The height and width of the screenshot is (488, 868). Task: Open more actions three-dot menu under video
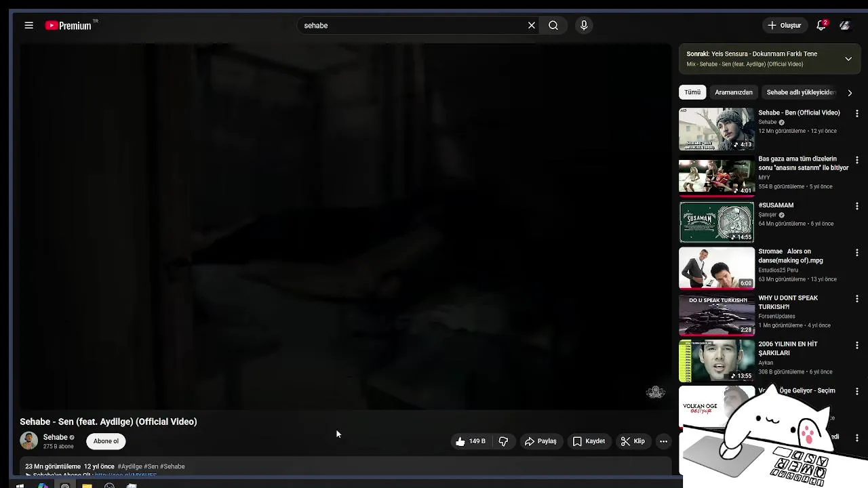click(664, 441)
